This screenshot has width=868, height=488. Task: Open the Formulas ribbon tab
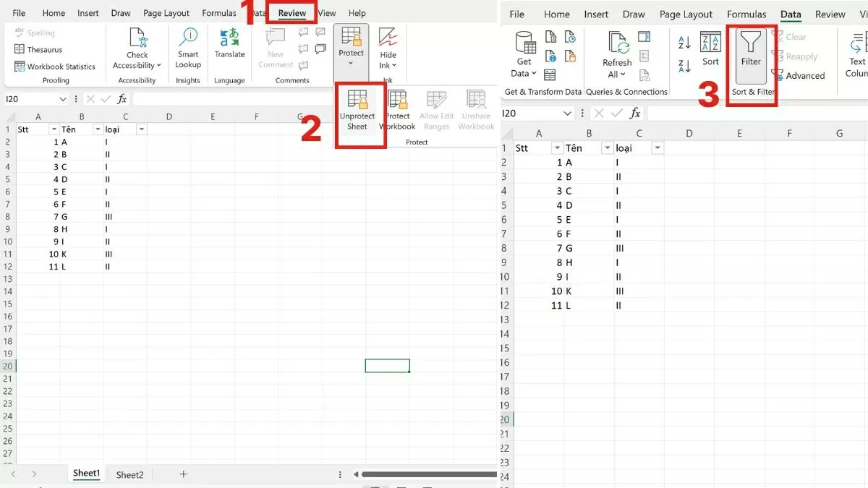point(219,12)
